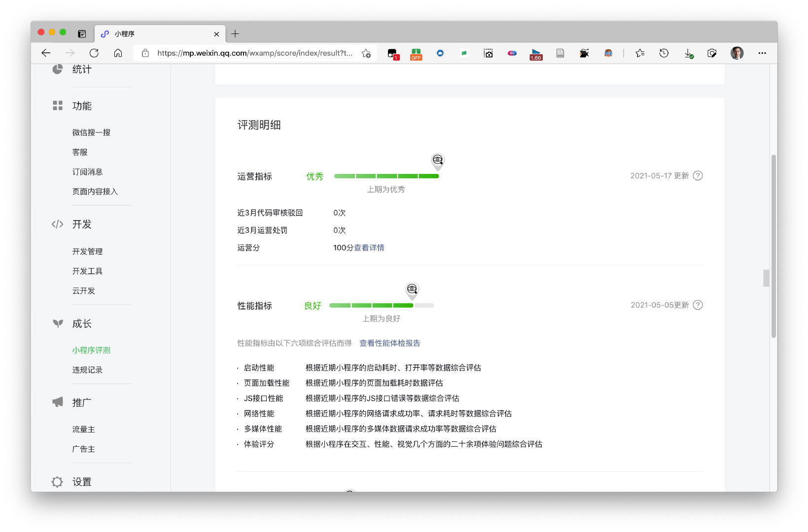Open a new browser tab
The height and width of the screenshot is (532, 808).
(235, 33)
